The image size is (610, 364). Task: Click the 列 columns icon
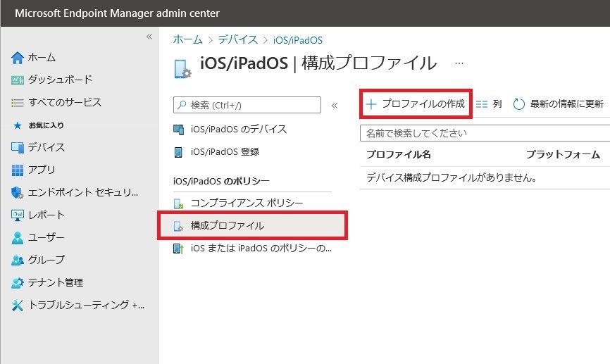click(x=482, y=103)
